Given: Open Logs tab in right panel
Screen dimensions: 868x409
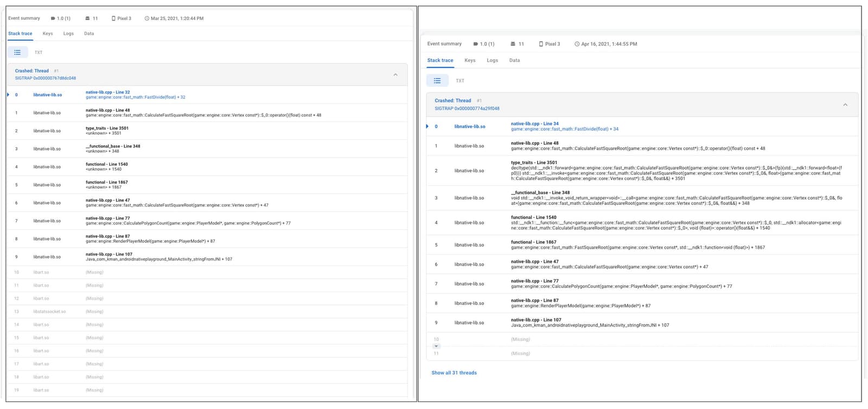Looking at the screenshot, I should pos(493,60).
